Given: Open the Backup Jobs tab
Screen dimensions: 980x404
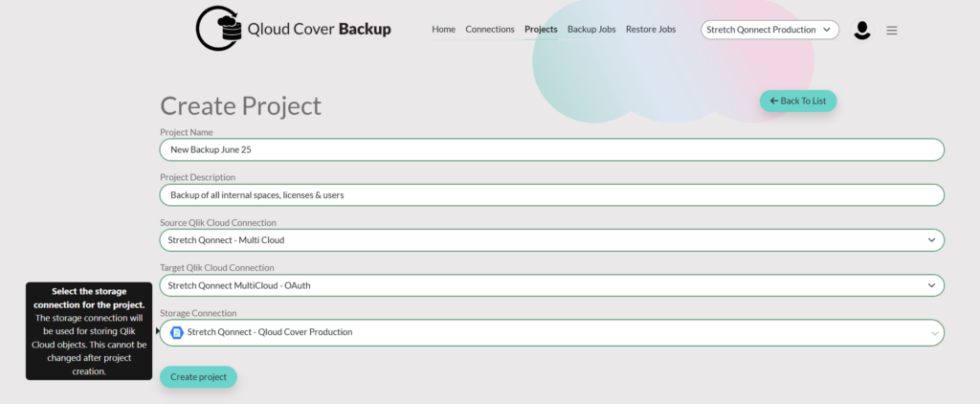Looking at the screenshot, I should tap(591, 30).
